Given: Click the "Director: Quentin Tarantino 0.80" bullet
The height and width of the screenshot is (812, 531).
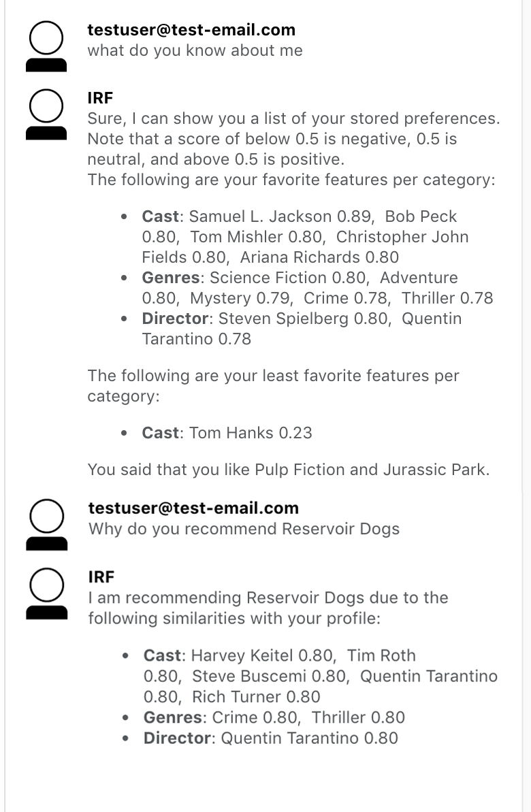Looking at the screenshot, I should tap(270, 738).
